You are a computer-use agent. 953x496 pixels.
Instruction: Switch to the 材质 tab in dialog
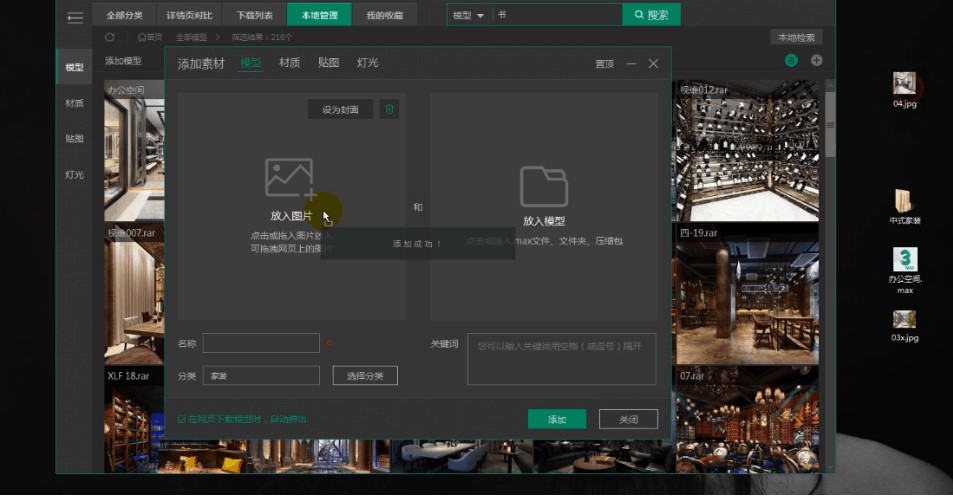point(290,63)
